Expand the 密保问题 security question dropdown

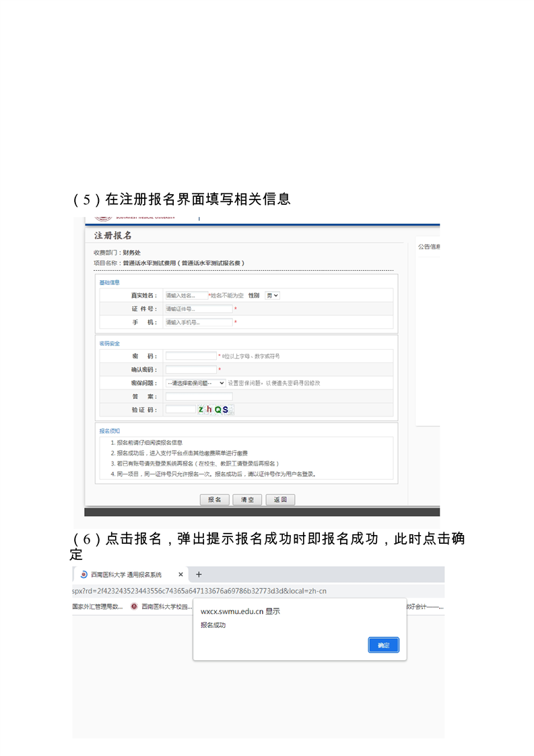click(195, 383)
